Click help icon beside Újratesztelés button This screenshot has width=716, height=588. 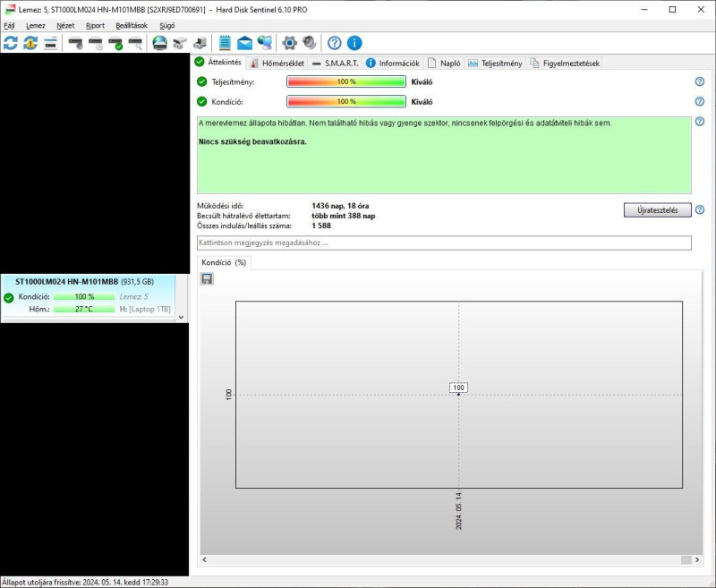[x=700, y=210]
